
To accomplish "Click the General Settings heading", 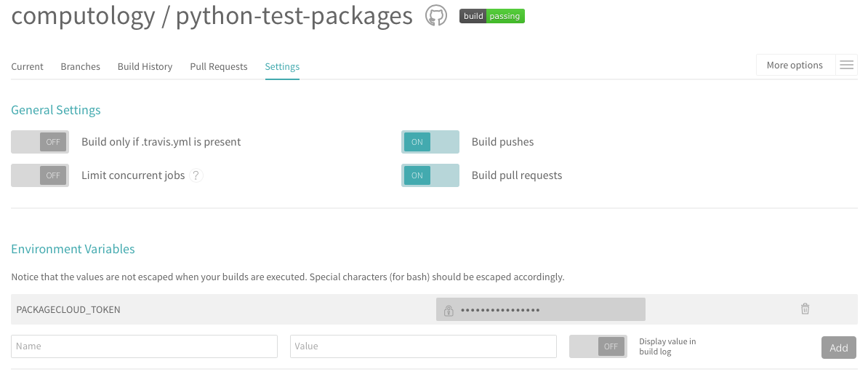I will 56,110.
